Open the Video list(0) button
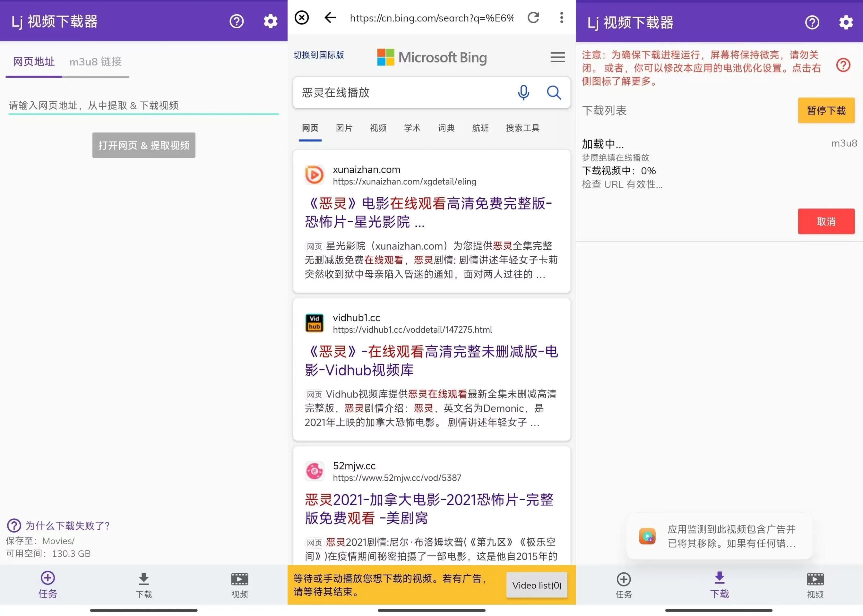The height and width of the screenshot is (616, 863). tap(536, 585)
